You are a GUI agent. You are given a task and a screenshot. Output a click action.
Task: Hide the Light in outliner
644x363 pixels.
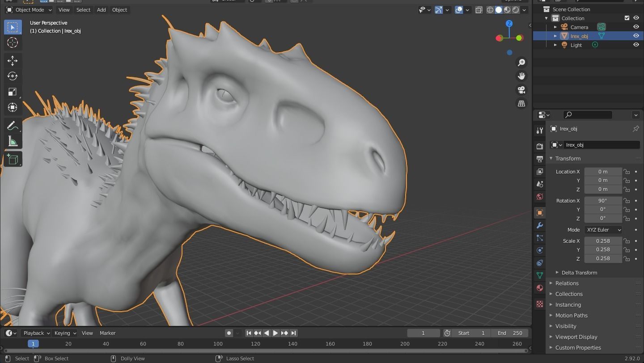pyautogui.click(x=636, y=45)
